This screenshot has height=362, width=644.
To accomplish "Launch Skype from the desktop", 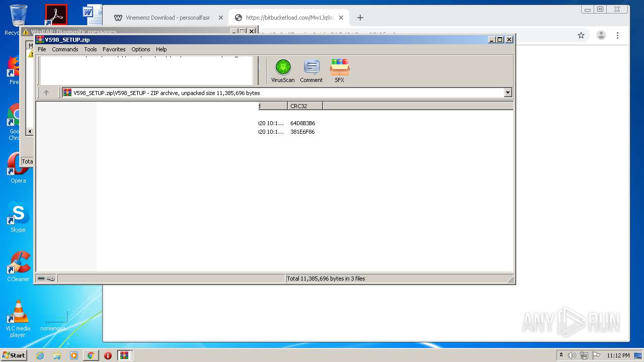I will click(x=18, y=217).
